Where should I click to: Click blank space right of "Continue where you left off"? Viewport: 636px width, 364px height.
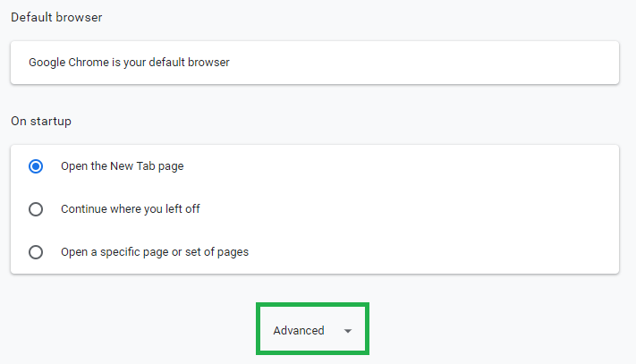tap(403, 209)
